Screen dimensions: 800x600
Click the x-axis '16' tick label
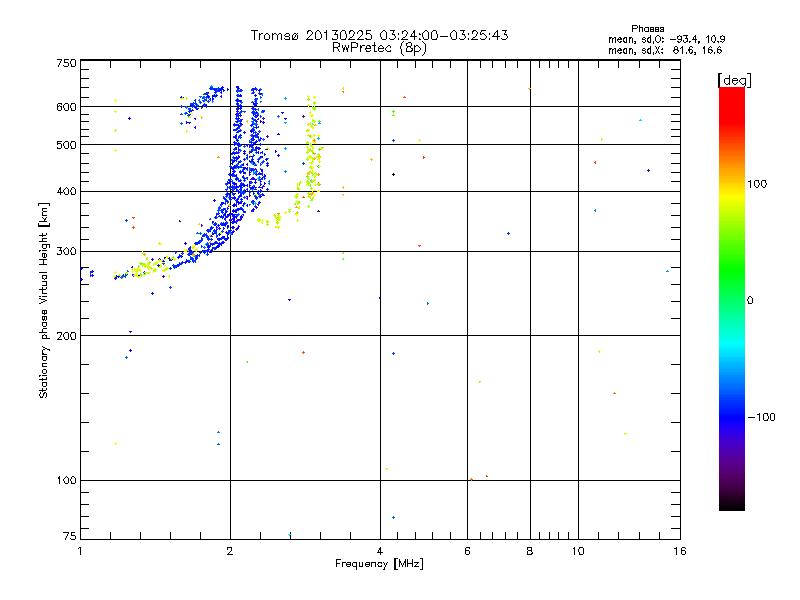[x=680, y=551]
